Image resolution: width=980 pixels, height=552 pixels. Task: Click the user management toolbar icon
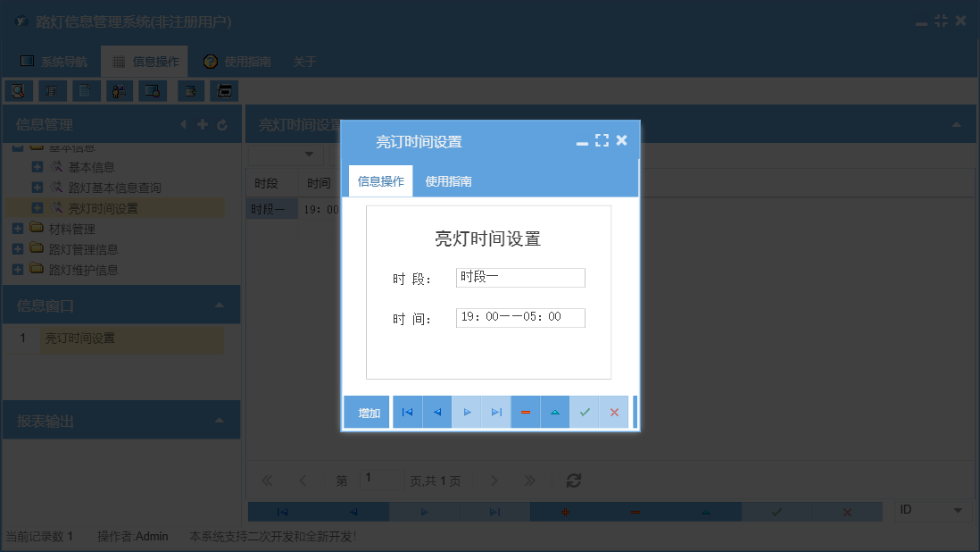point(119,90)
